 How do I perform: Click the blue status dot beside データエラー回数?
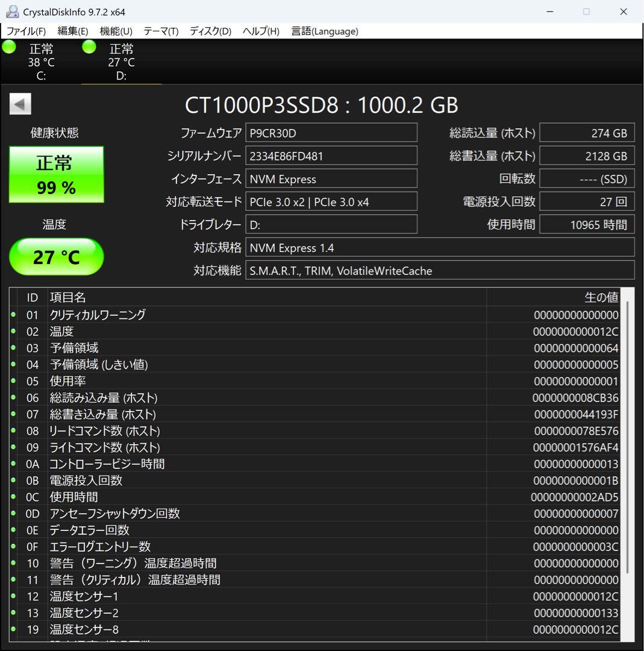point(14,530)
